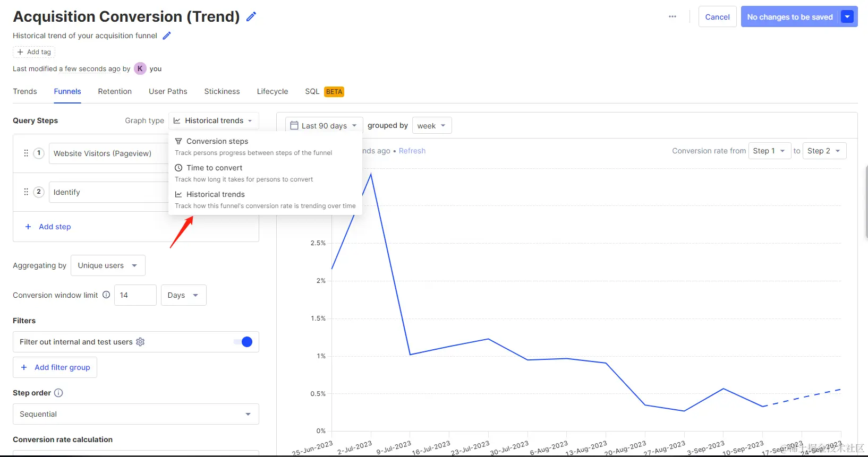Open Graph type Historical trends dropdown
The width and height of the screenshot is (868, 457).
tap(214, 120)
